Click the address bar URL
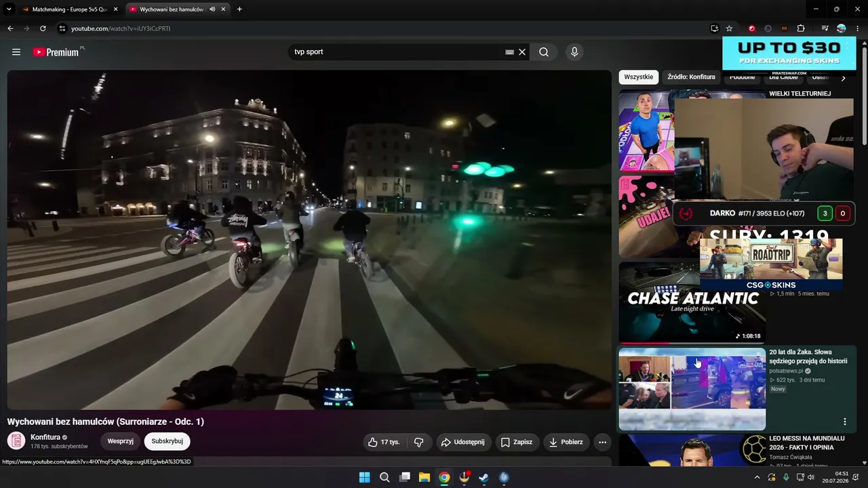Viewport: 868px width, 488px height. [121, 28]
